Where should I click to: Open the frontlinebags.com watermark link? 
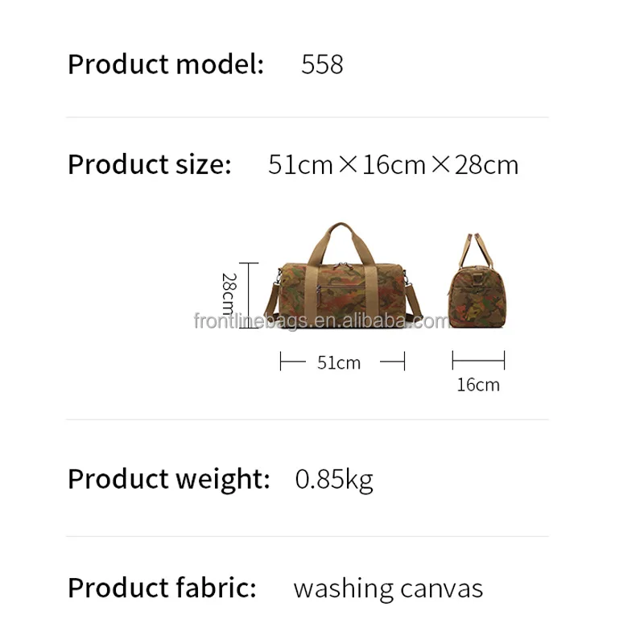(322, 322)
